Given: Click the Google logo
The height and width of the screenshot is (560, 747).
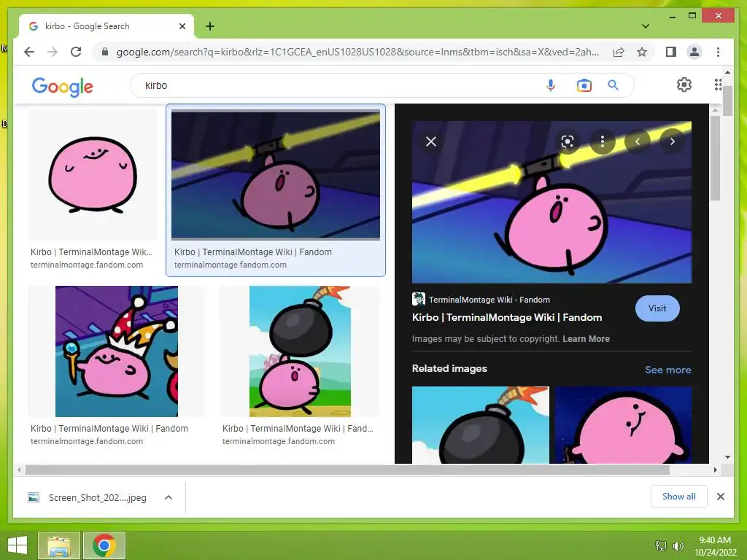Looking at the screenshot, I should pyautogui.click(x=63, y=87).
